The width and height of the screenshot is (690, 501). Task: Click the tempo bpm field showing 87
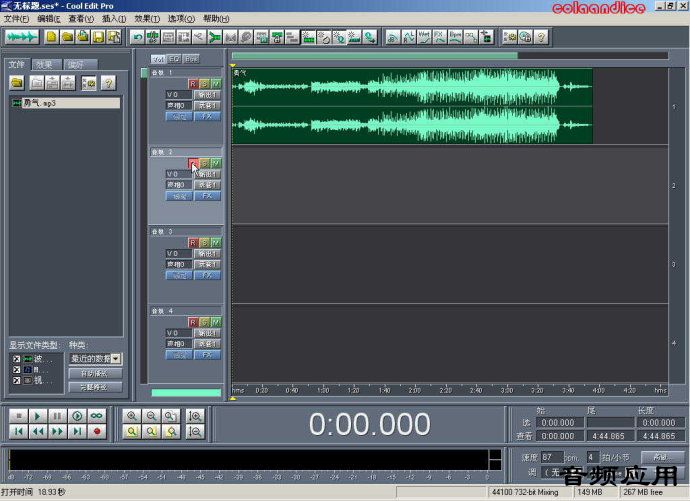coord(552,457)
